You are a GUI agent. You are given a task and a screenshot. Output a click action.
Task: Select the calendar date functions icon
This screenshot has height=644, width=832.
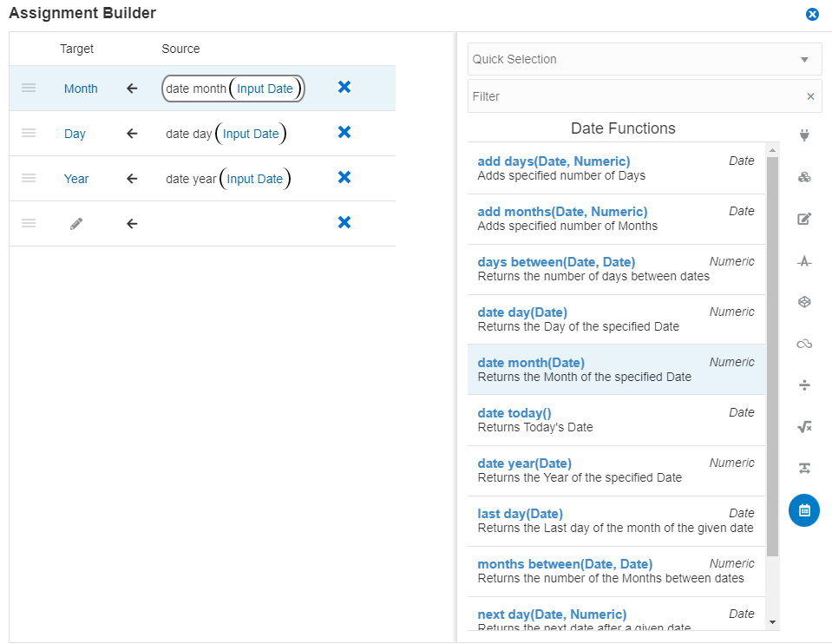point(804,510)
